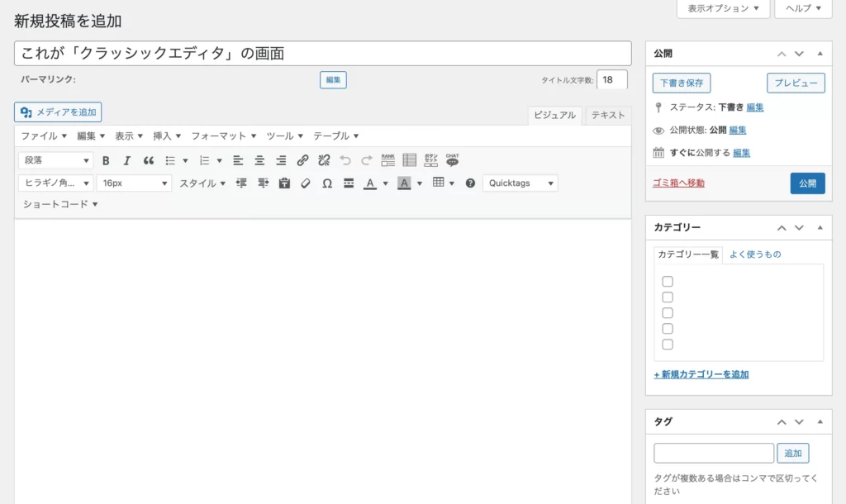Viewport: 846px width, 504px height.
Task: Open keyboard shortcuts help icon
Action: 470,183
